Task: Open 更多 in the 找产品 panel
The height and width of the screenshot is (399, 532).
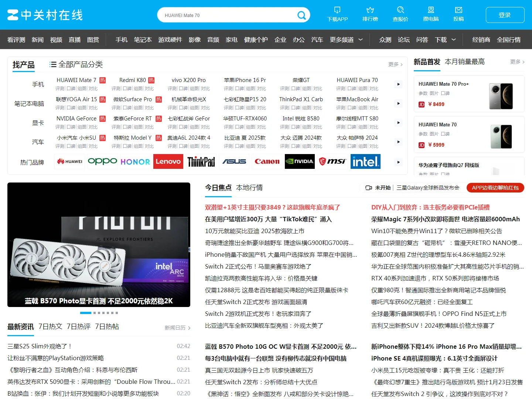Action: click(395, 64)
